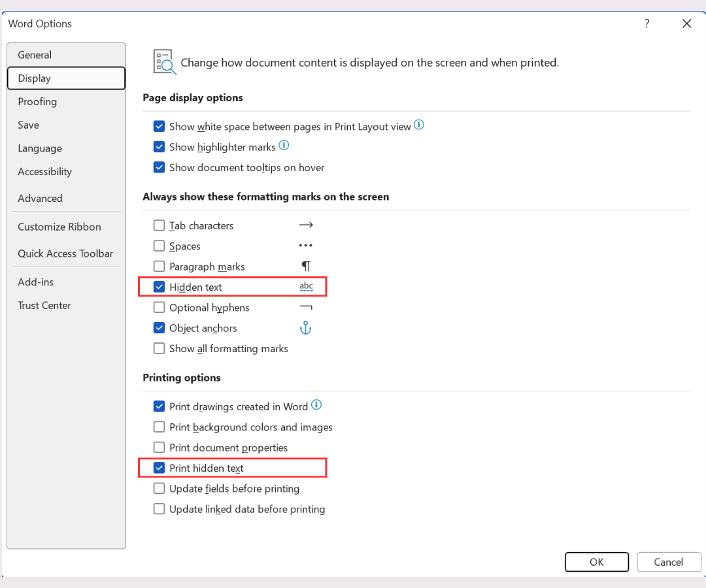This screenshot has height=588, width=706.
Task: Click the hidden text abc sample symbol
Action: pyautogui.click(x=306, y=286)
